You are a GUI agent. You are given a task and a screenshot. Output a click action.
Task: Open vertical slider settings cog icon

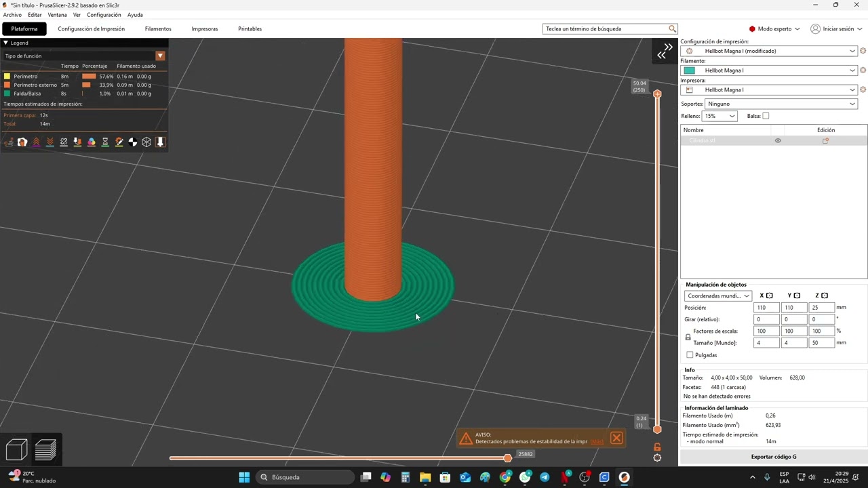657,458
